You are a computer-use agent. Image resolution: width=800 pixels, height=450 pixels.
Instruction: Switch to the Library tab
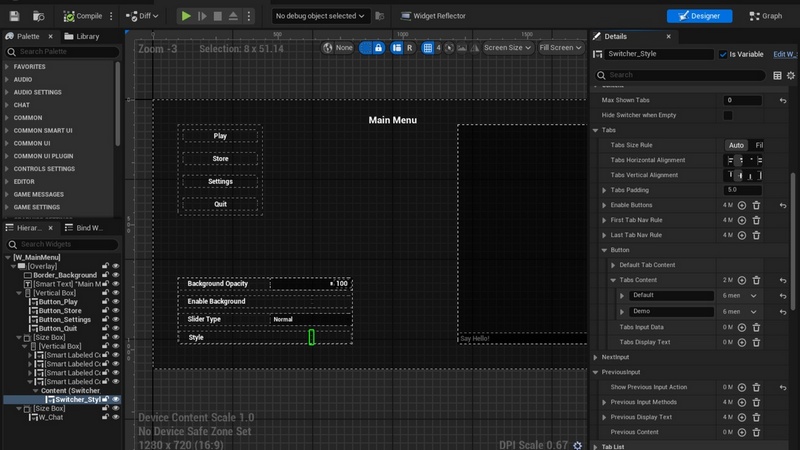(x=87, y=36)
